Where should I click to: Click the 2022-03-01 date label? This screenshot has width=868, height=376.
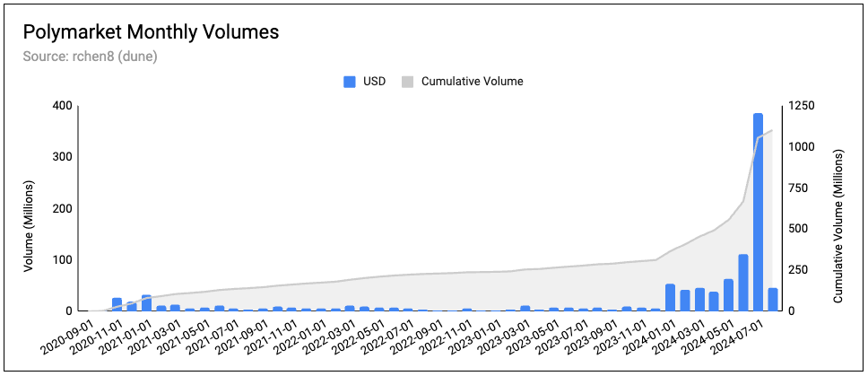(x=329, y=335)
